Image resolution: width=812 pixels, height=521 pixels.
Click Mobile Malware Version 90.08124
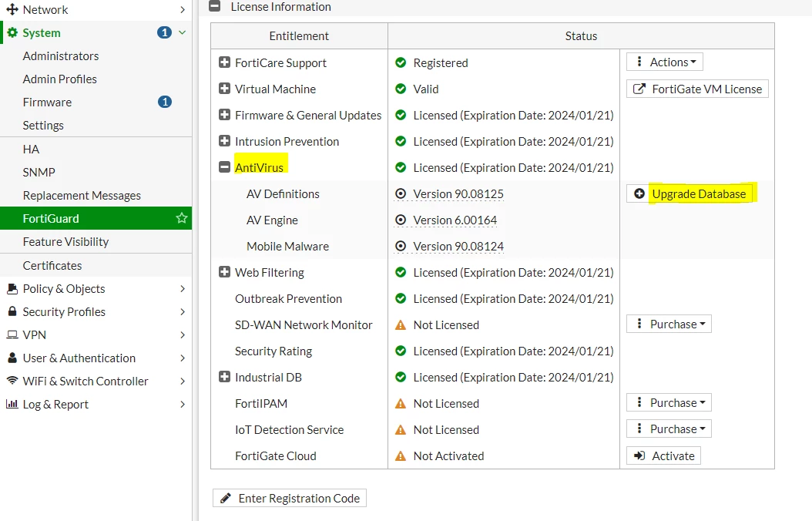click(x=458, y=246)
